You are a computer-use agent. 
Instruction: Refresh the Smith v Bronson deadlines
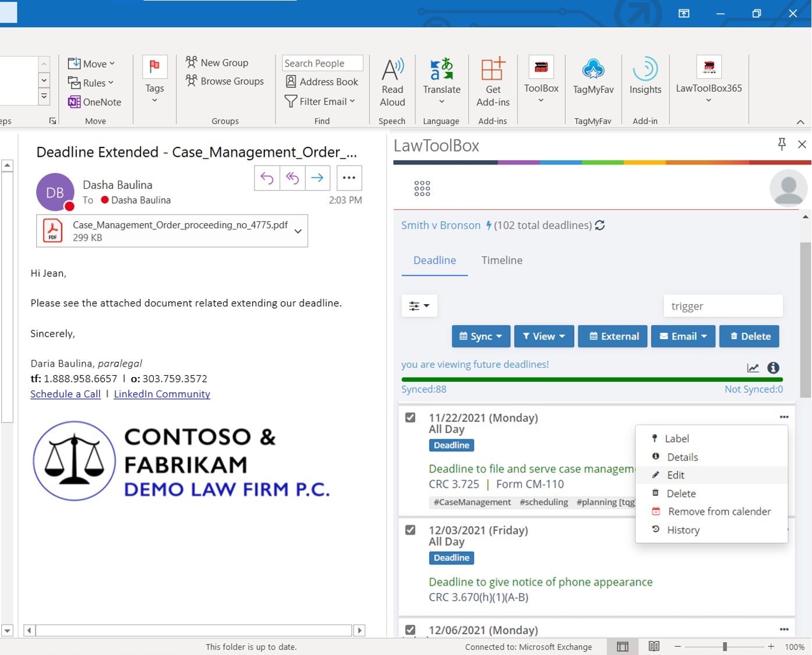coord(600,225)
